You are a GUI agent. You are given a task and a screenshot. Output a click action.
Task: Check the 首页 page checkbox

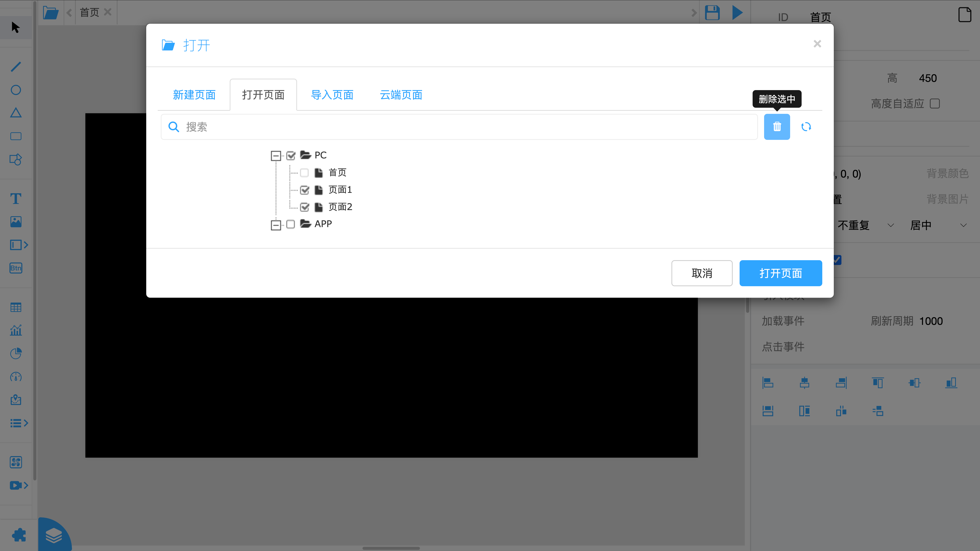304,173
